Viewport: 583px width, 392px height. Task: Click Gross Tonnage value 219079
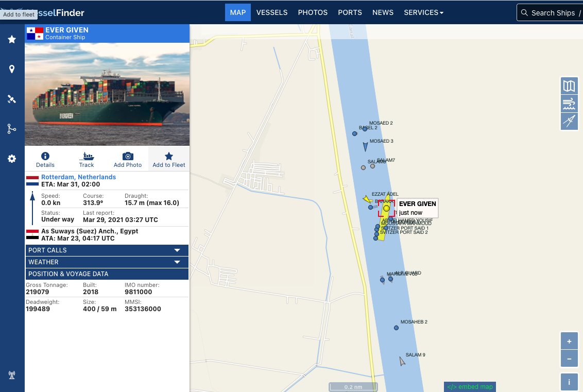(x=37, y=292)
